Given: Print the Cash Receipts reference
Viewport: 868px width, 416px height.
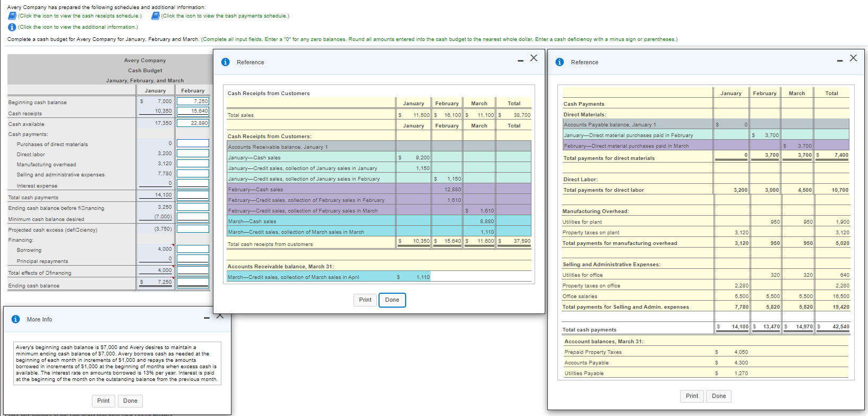Looking at the screenshot, I should pyautogui.click(x=365, y=300).
